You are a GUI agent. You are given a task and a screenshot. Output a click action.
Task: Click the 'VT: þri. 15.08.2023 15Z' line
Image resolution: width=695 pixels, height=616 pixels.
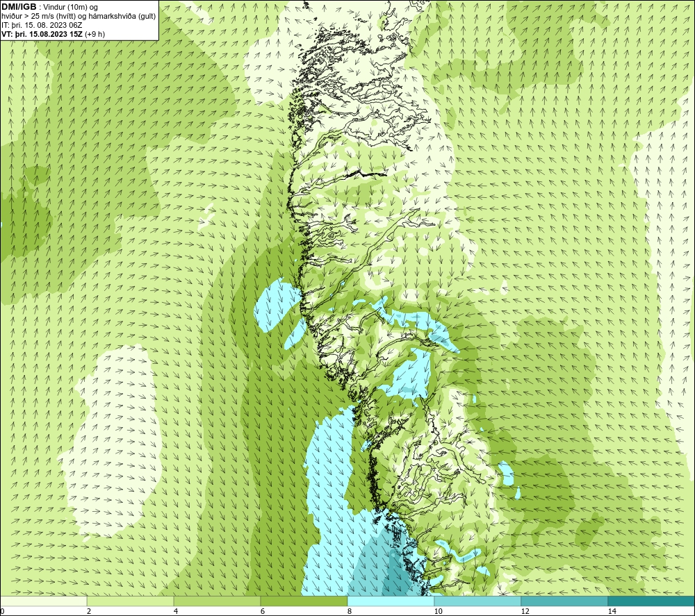click(54, 33)
